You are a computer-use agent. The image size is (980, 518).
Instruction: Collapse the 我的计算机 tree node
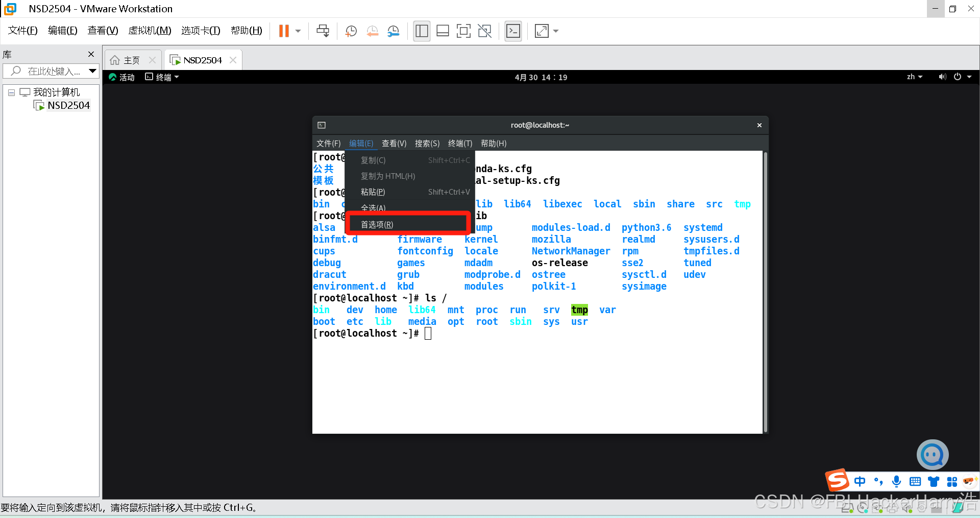[11, 92]
